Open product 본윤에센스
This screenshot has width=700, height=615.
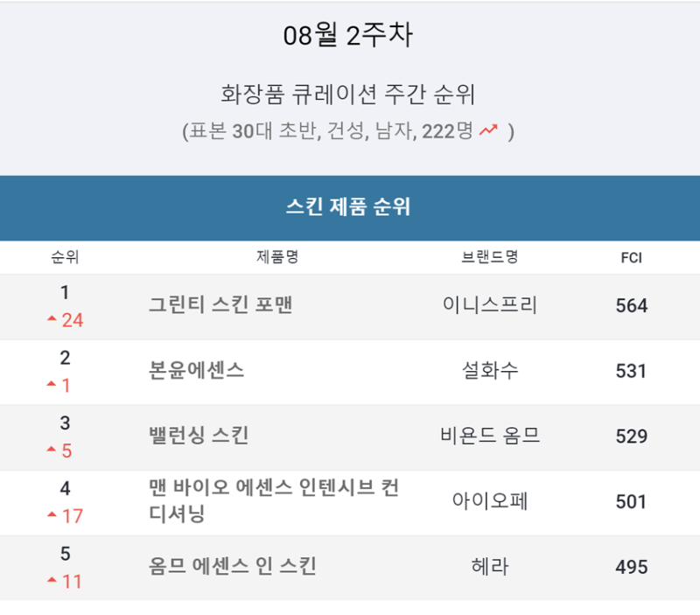pyautogui.click(x=196, y=370)
